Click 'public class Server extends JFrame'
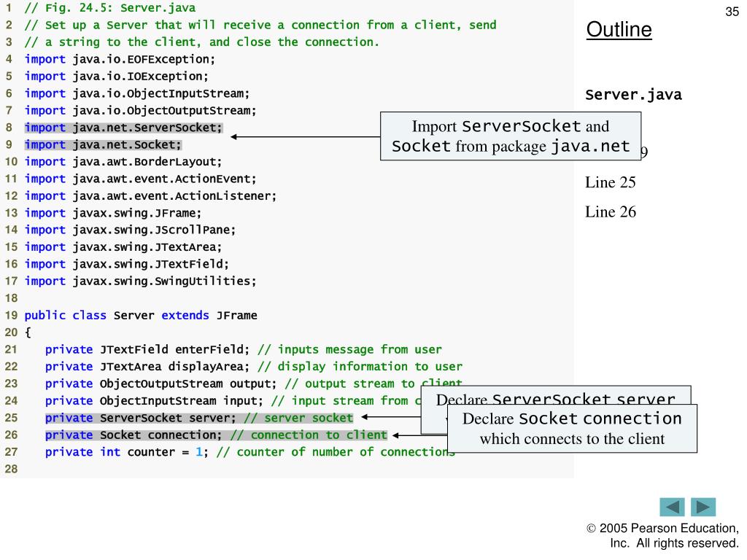 (x=141, y=315)
